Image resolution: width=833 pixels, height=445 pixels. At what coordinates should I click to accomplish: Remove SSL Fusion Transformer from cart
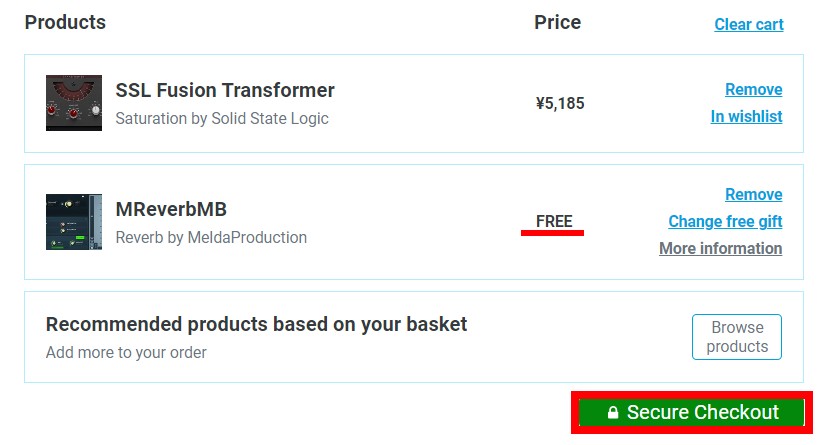click(753, 90)
